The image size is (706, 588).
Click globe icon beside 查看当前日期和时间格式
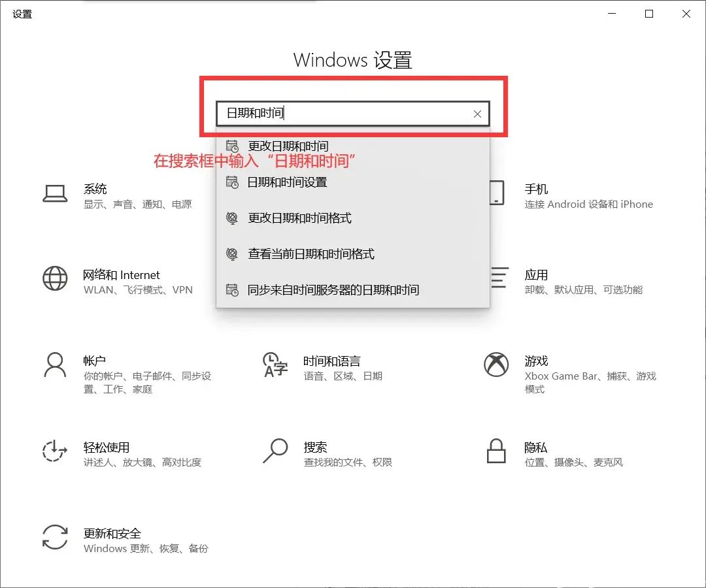tap(232, 254)
